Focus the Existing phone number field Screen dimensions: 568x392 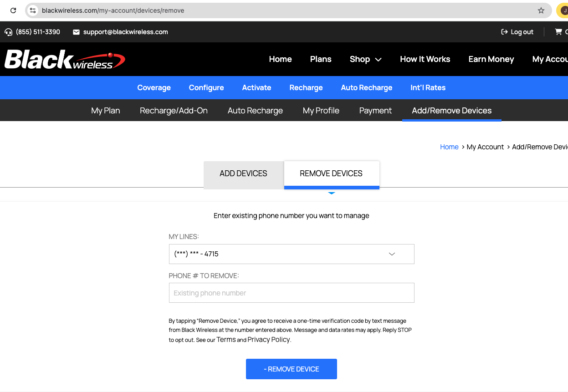click(292, 293)
